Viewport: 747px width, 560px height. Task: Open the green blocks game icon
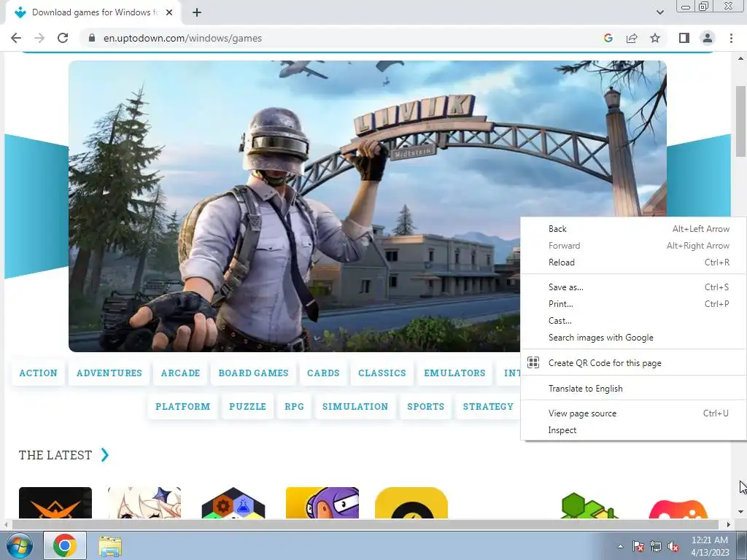pyautogui.click(x=589, y=505)
